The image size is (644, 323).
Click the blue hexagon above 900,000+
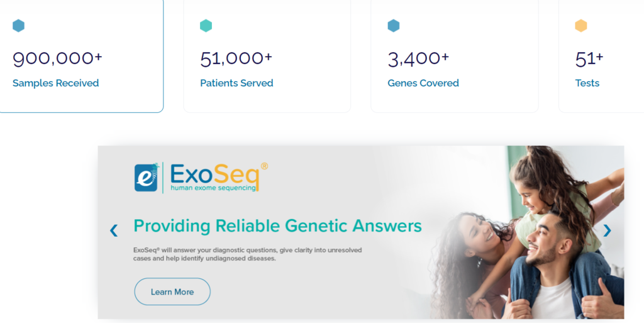coord(18,25)
